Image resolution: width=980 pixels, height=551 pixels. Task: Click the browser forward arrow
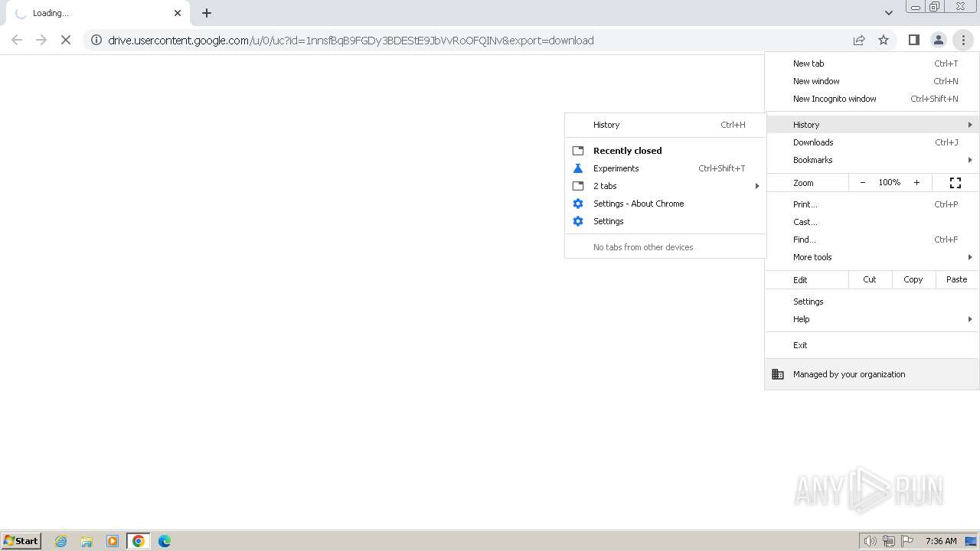click(x=41, y=40)
